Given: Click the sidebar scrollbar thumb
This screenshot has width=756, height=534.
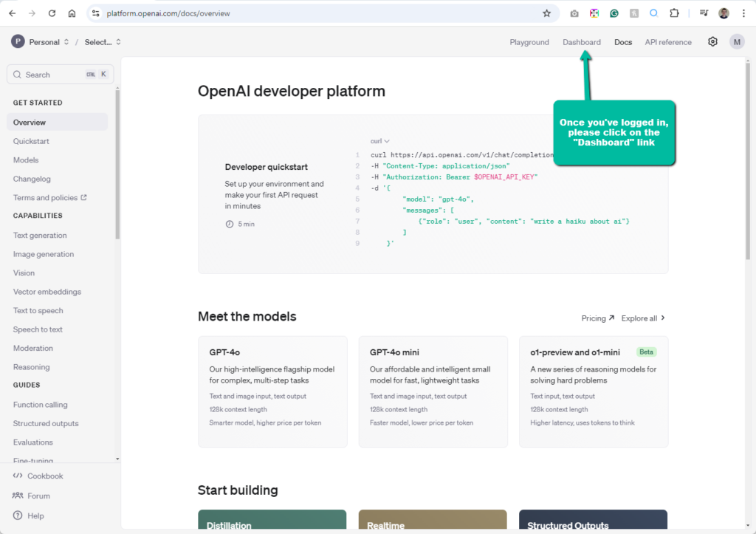Looking at the screenshot, I should pos(117,164).
